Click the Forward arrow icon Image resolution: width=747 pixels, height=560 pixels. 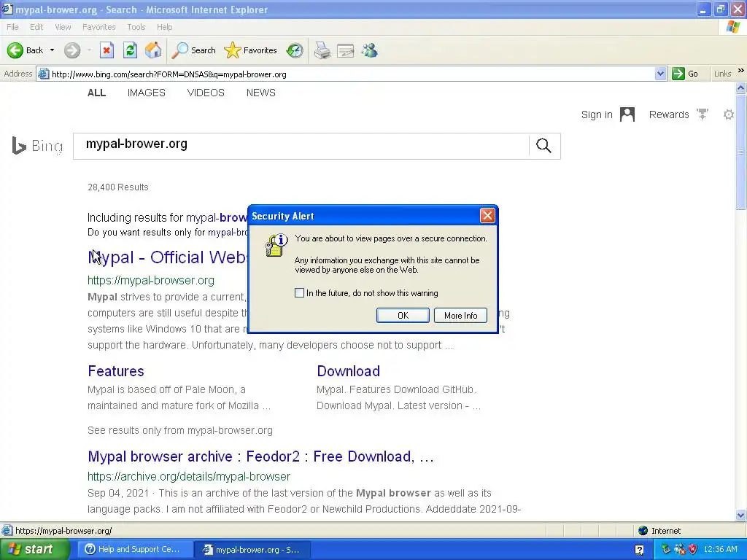pos(72,50)
